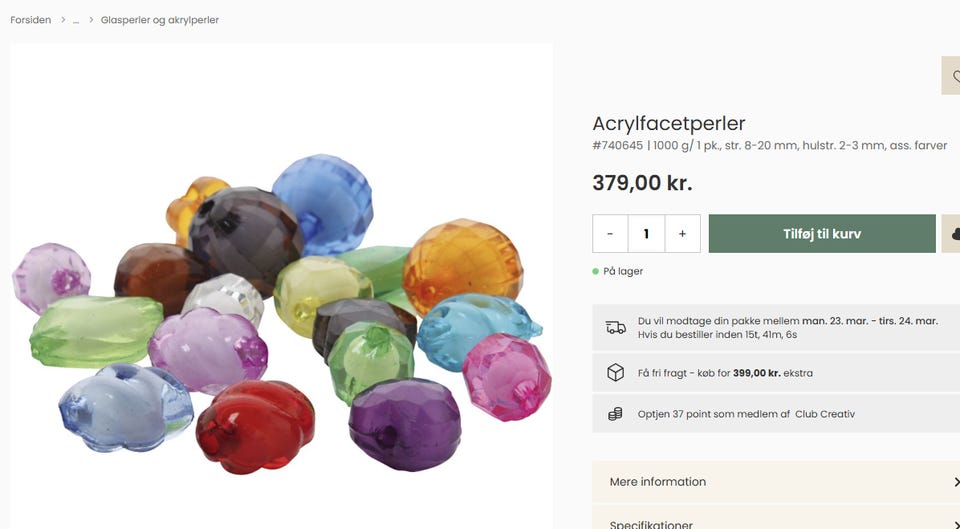The image size is (960, 529).
Task: Click the quantity input field
Action: click(646, 234)
